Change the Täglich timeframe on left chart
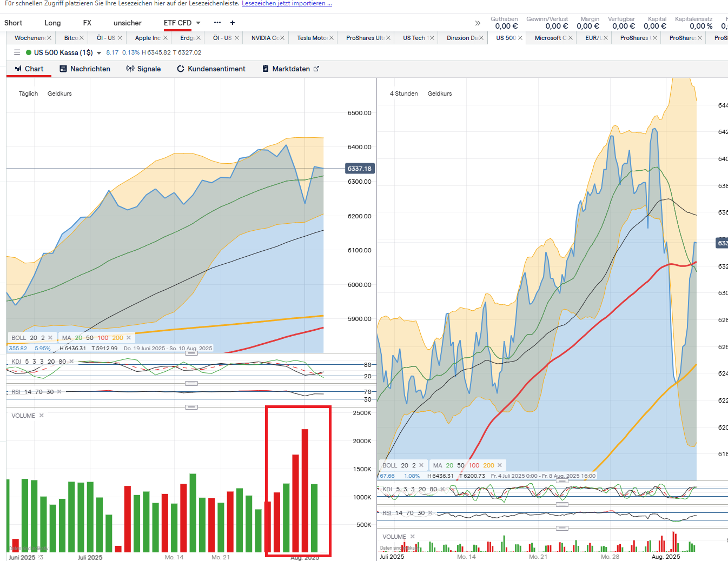Image resolution: width=728 pixels, height=561 pixels. [x=29, y=93]
